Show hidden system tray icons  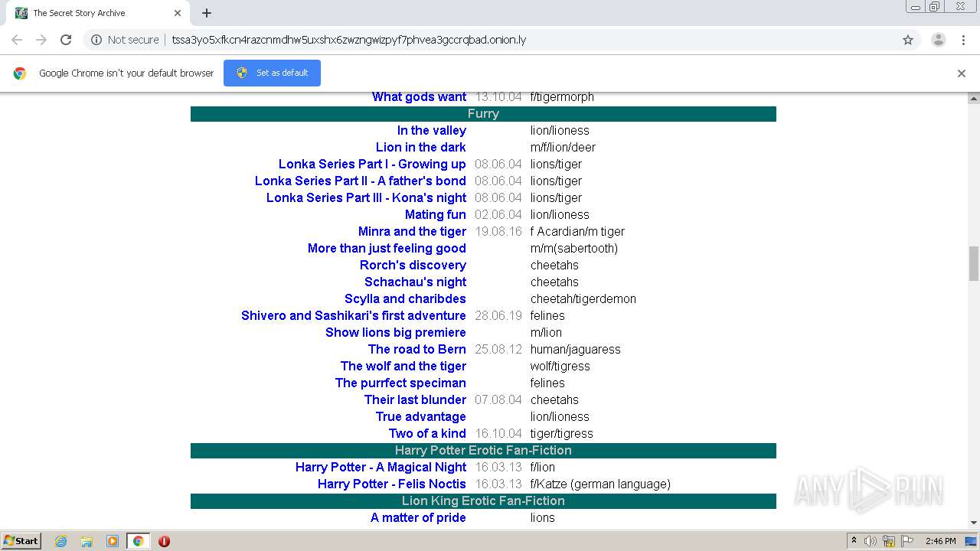pyautogui.click(x=854, y=541)
